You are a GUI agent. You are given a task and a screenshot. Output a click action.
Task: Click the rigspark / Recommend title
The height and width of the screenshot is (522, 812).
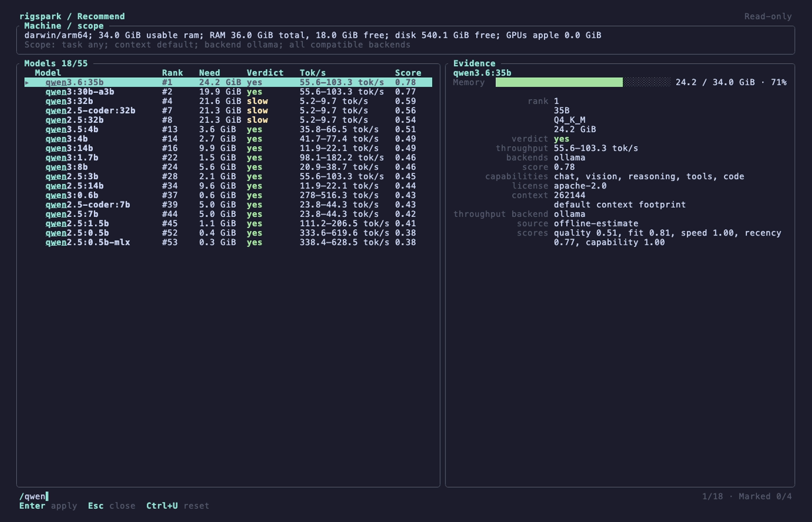(x=72, y=16)
